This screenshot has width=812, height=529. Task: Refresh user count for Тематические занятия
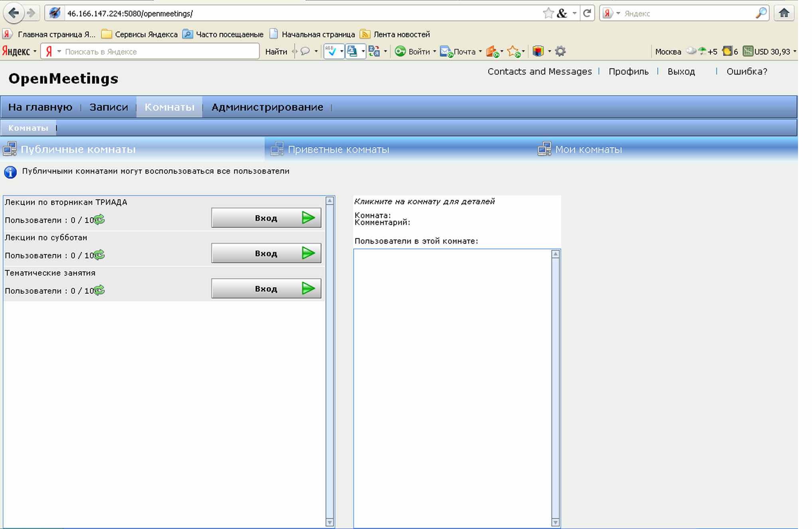tap(99, 290)
